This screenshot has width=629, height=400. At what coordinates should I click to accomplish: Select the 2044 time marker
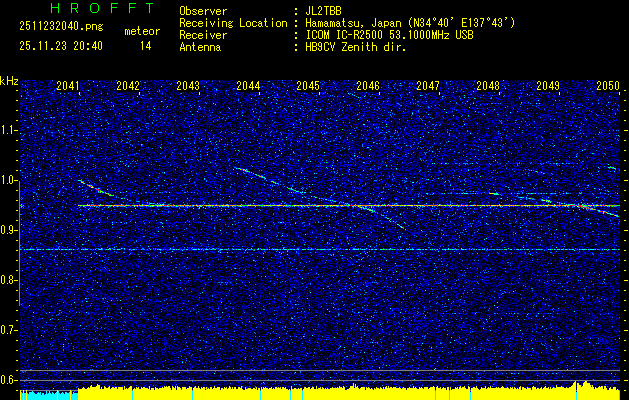(x=248, y=87)
